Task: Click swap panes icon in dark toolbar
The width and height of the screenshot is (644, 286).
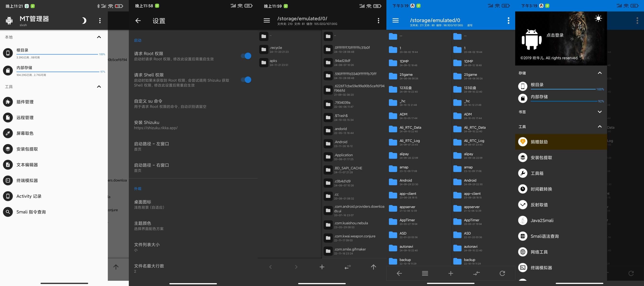Action: tap(348, 267)
